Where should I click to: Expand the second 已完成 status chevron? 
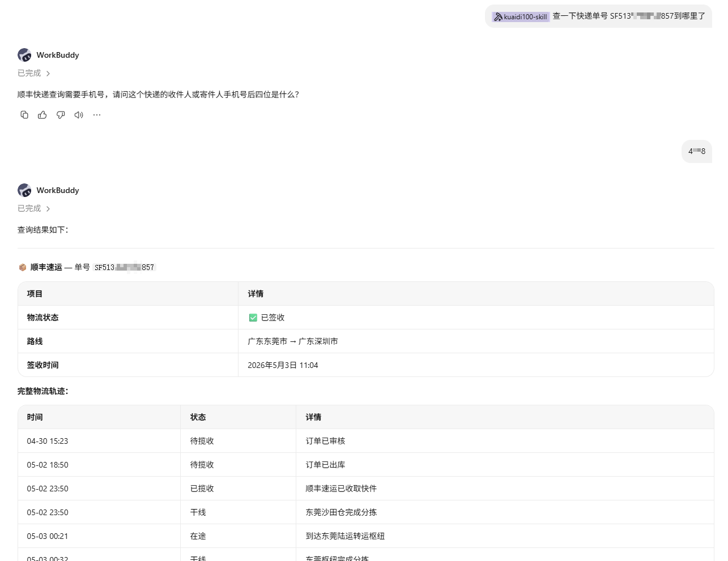pyautogui.click(x=48, y=209)
